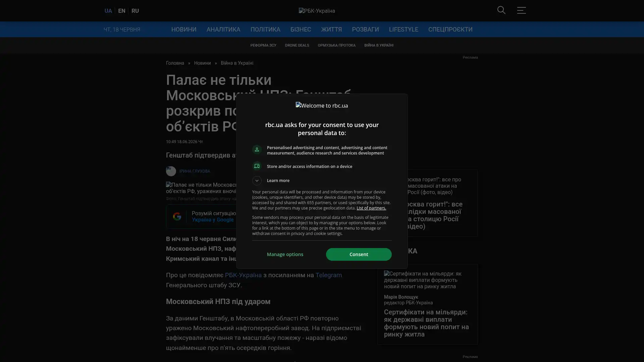Switch language to EN
Viewport: 644px width, 362px height.
122,11
